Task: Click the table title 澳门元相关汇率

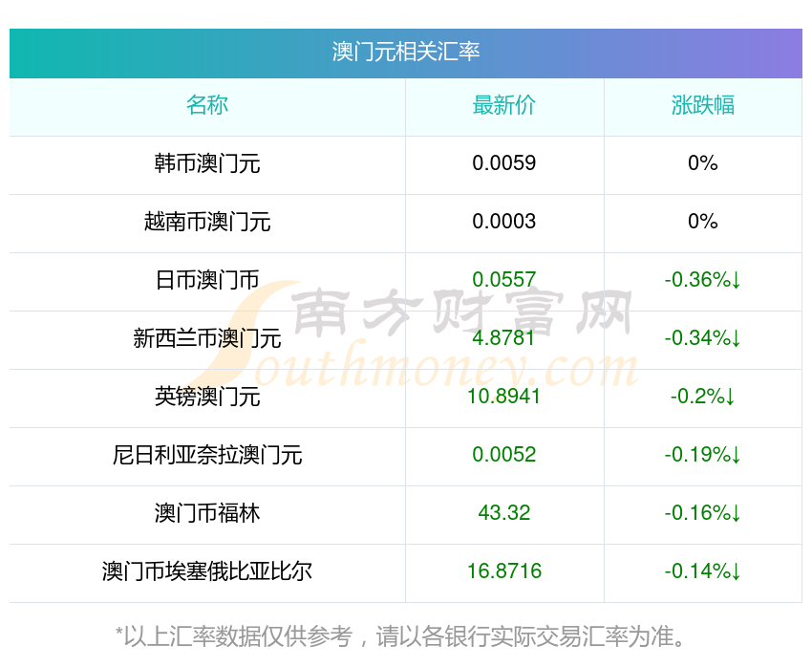Action: pyautogui.click(x=406, y=53)
